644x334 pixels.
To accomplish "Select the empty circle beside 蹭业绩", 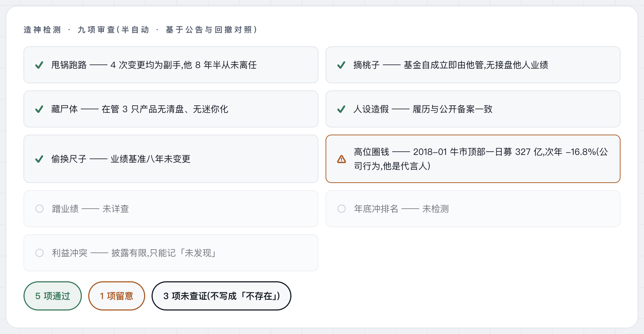I will (39, 209).
